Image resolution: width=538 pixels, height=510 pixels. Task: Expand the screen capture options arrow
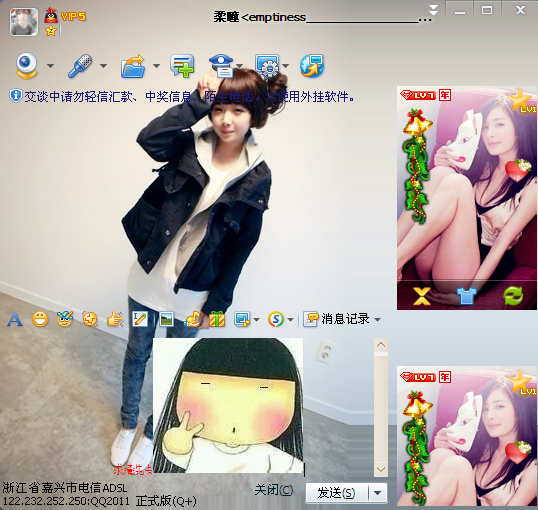point(256,320)
